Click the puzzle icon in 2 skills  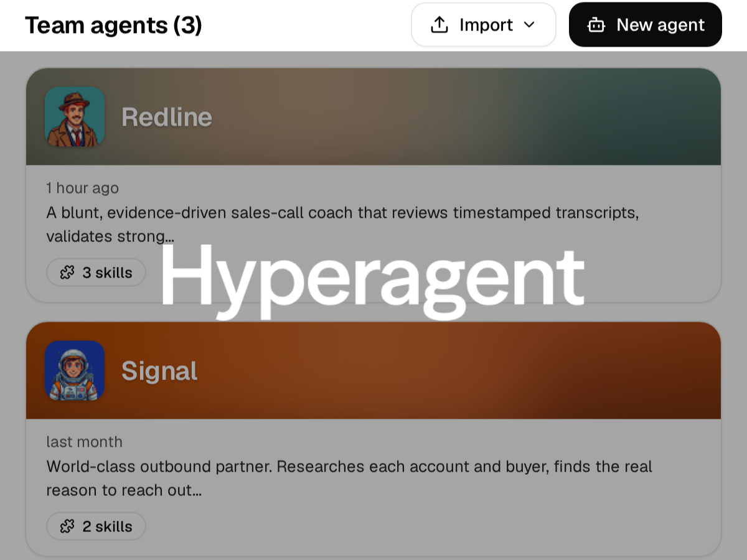click(67, 526)
